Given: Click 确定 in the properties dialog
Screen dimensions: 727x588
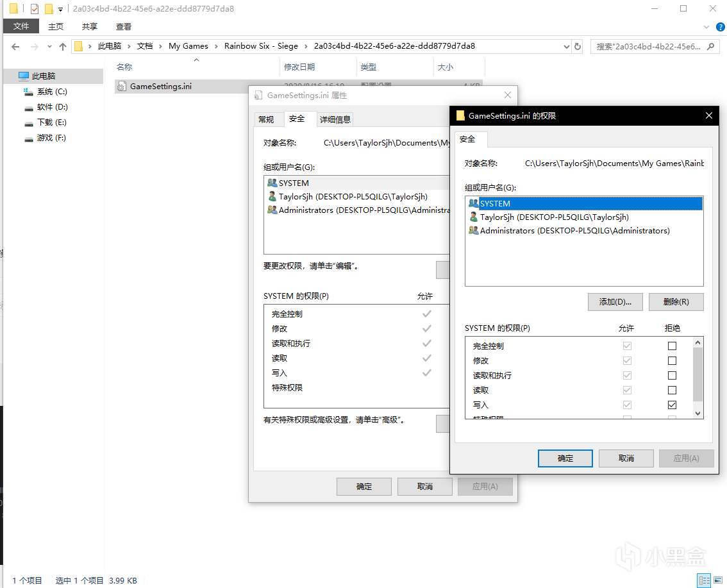Looking at the screenshot, I should pos(364,487).
